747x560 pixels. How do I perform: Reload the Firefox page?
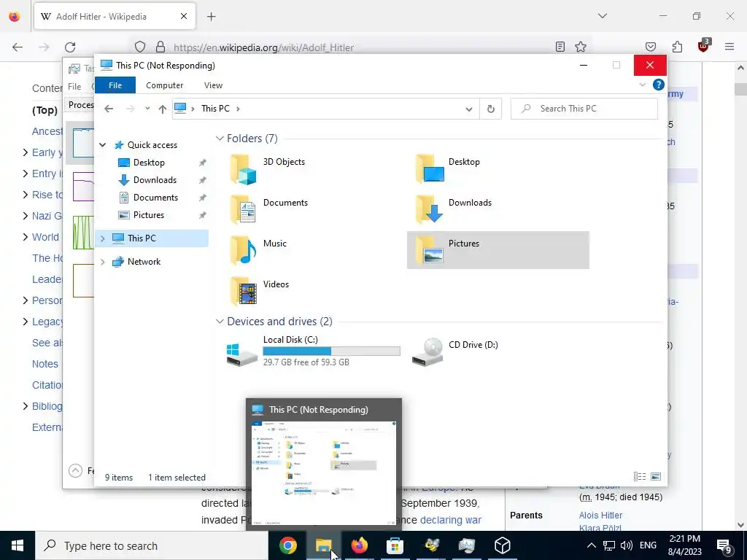(x=70, y=47)
